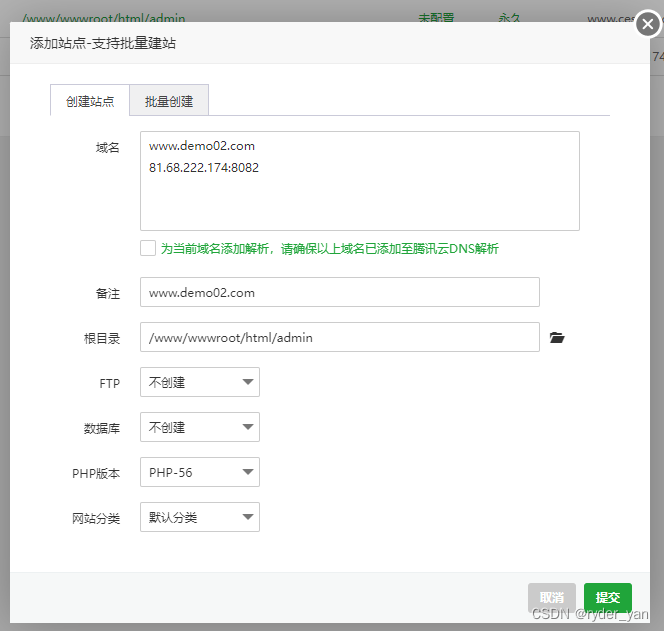Click inside the 域名 textarea
The width and height of the screenshot is (664, 631).
(360, 181)
